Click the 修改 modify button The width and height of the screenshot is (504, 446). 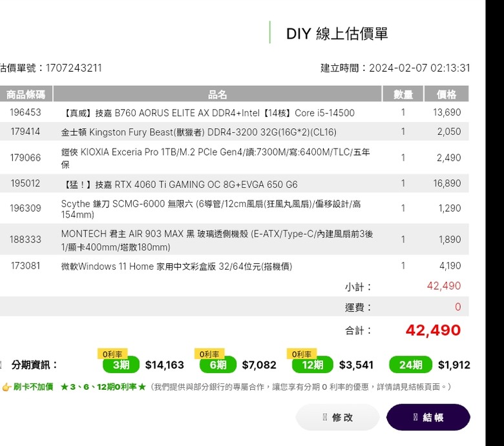point(337,417)
